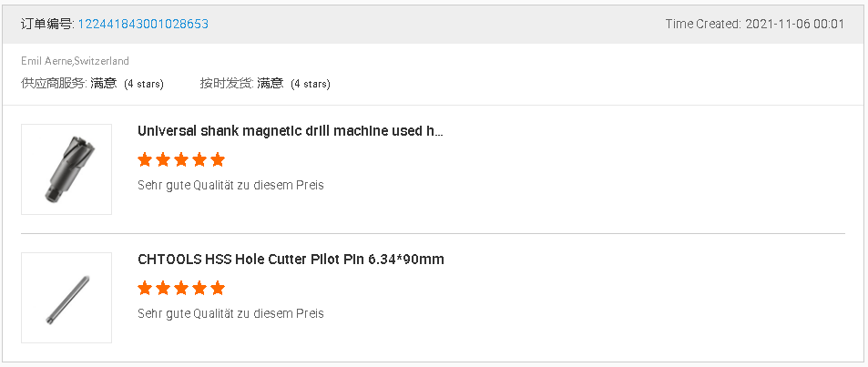Click first star of the Pilot Pin rating
This screenshot has width=868, height=367.
coord(145,289)
